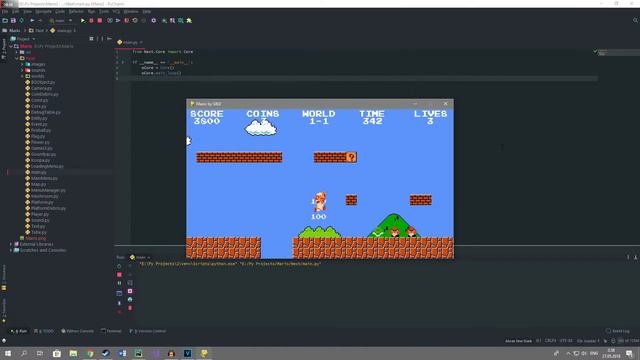Click the Scroll from Source icon in Project header
This screenshot has height=360, width=640.
91,39
